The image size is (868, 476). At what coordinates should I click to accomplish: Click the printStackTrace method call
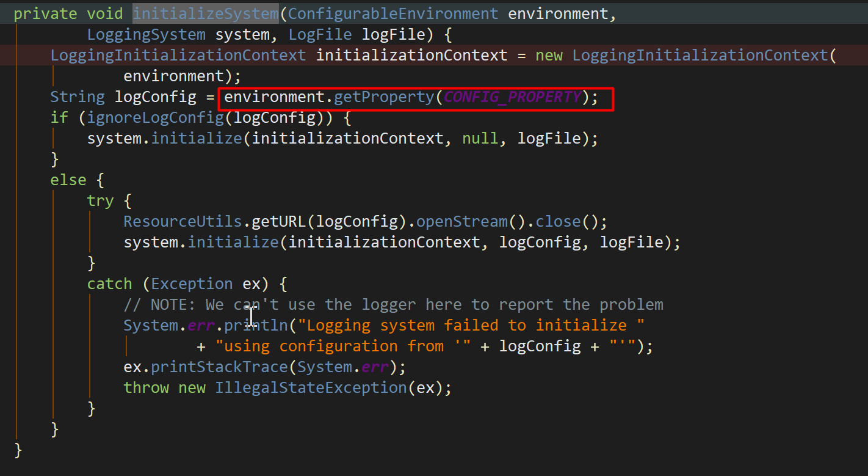click(220, 367)
